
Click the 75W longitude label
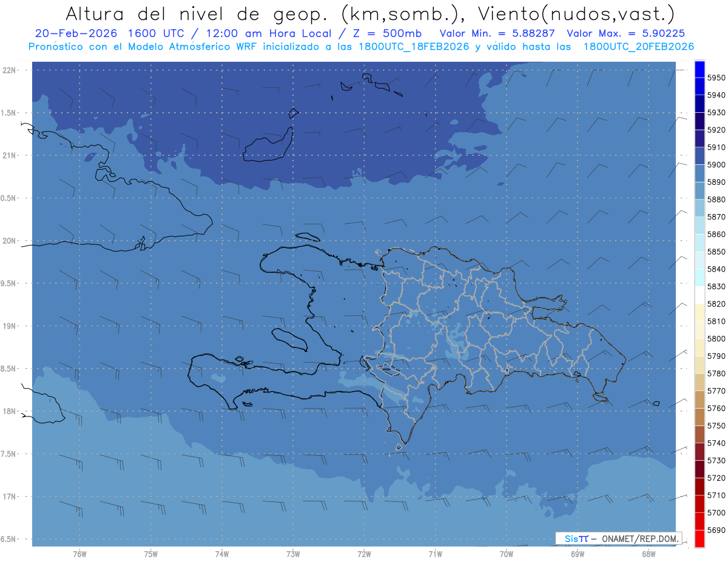click(151, 554)
